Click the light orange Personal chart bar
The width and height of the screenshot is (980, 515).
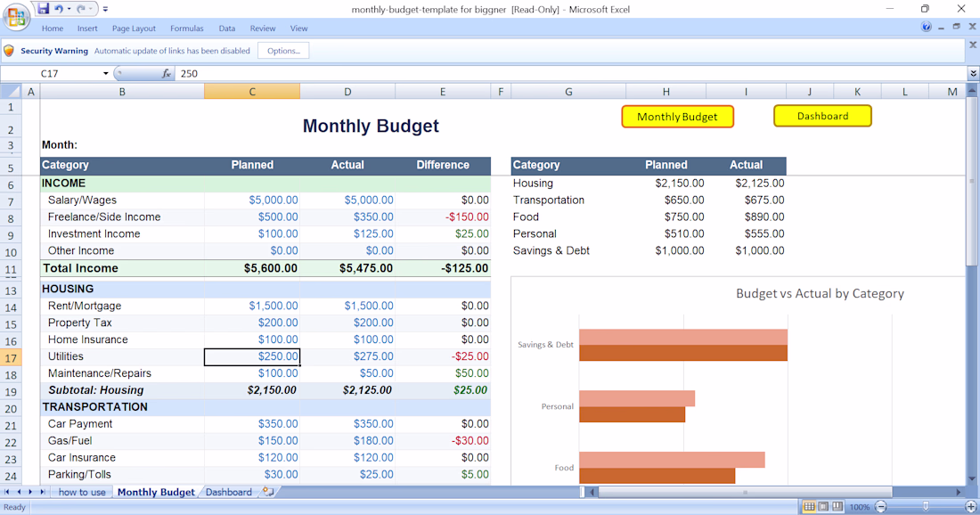pyautogui.click(x=637, y=398)
